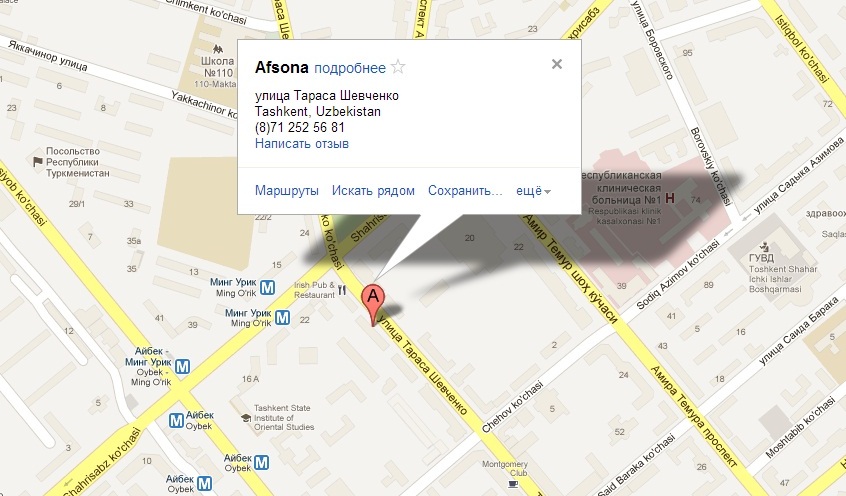The height and width of the screenshot is (496, 846).
Task: Click hospital H icon near больница №1
Action: point(670,199)
